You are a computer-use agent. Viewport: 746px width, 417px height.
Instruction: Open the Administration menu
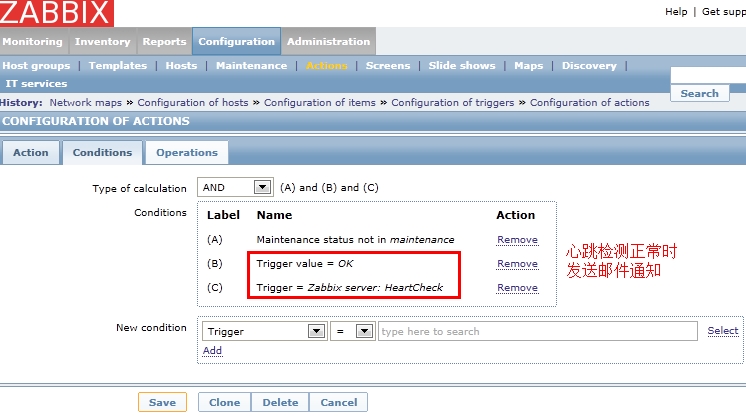pos(328,41)
